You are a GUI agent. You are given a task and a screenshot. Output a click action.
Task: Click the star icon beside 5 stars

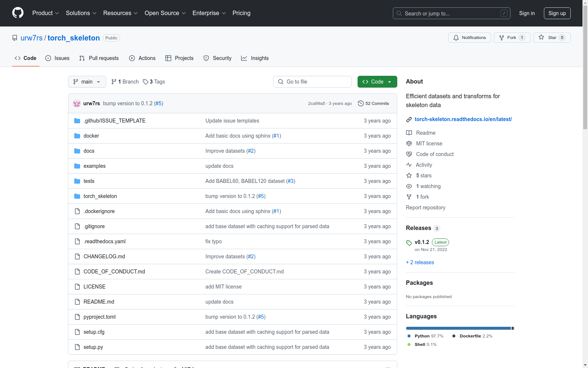pos(409,176)
